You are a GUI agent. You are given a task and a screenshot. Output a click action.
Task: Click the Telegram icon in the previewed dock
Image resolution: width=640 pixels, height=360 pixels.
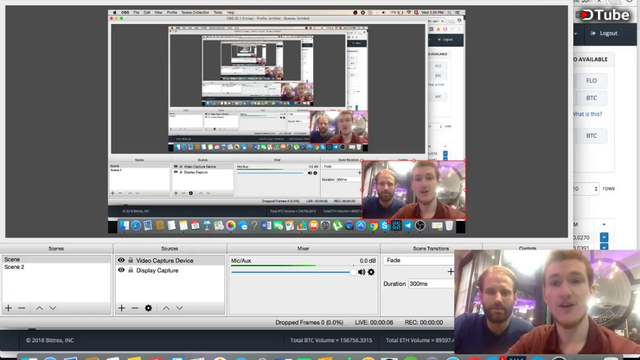pyautogui.click(x=408, y=225)
